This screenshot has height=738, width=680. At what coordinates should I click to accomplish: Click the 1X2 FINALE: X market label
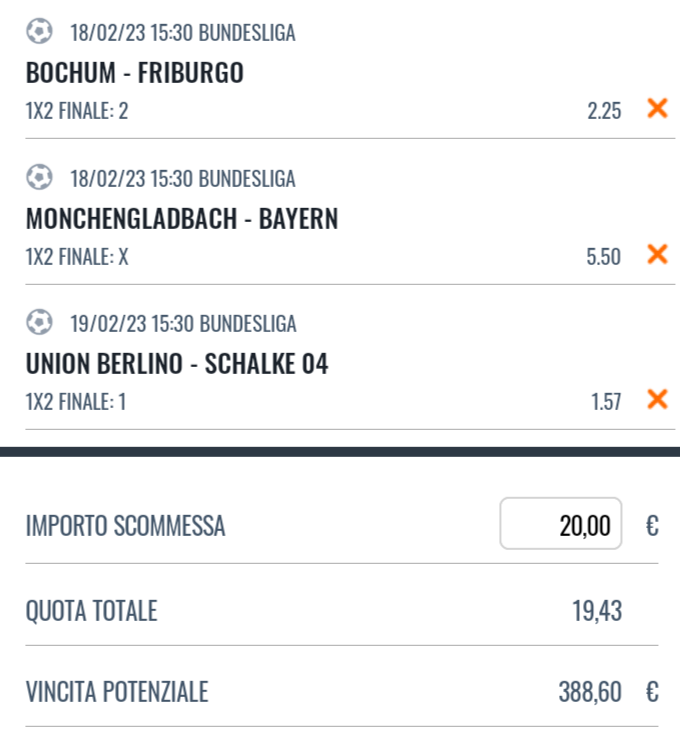point(77,257)
